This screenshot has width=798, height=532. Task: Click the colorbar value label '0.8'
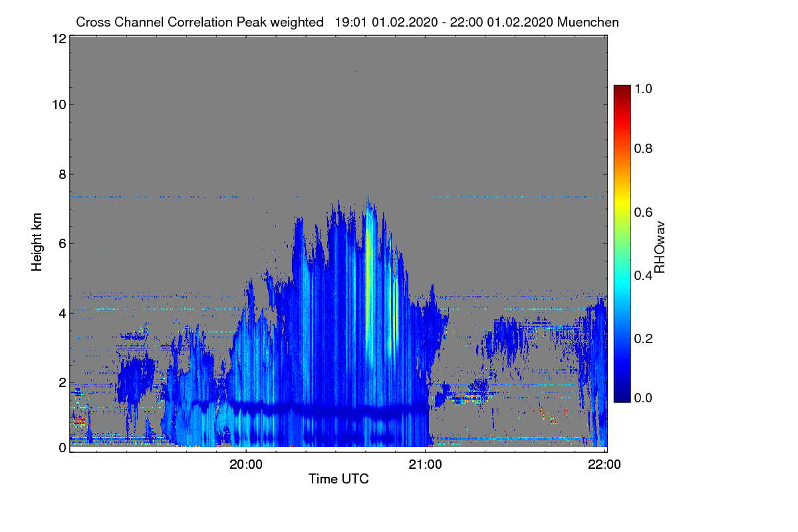tap(642, 149)
